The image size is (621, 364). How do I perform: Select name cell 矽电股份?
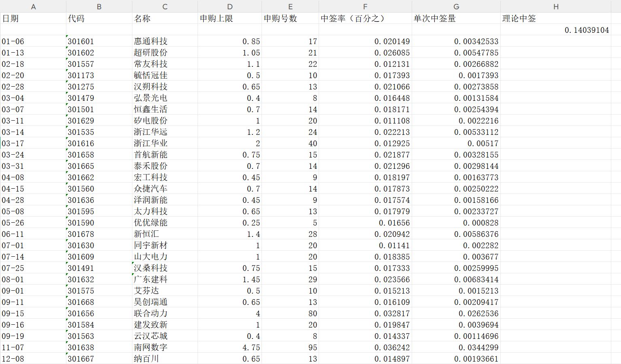pyautogui.click(x=165, y=120)
